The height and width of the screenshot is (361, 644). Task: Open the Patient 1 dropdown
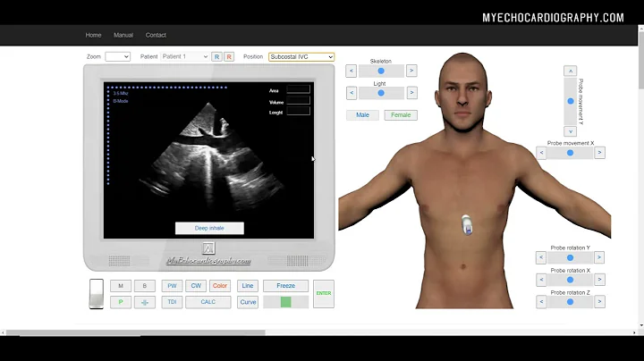coord(185,56)
